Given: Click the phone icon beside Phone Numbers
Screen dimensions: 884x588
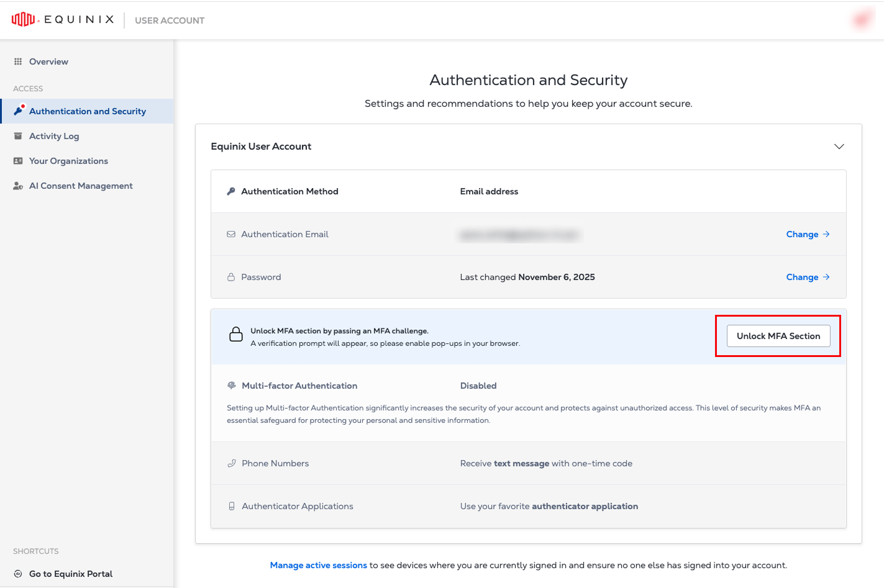Looking at the screenshot, I should [x=232, y=463].
